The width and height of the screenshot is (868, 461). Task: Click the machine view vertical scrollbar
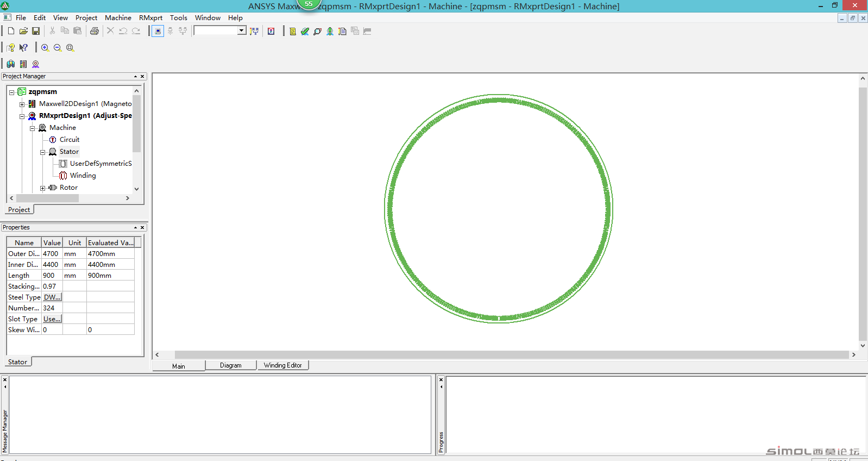[x=863, y=212]
